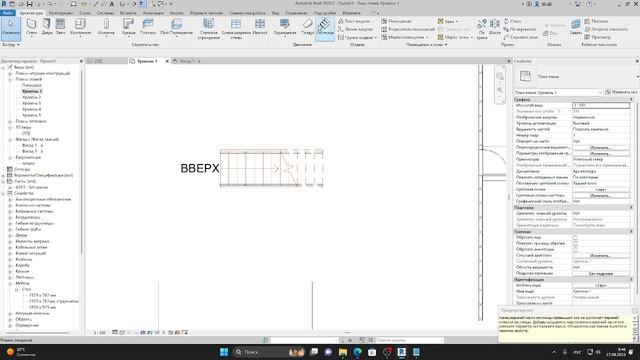Select the Шахта (Shaft) opening tool

495,27
